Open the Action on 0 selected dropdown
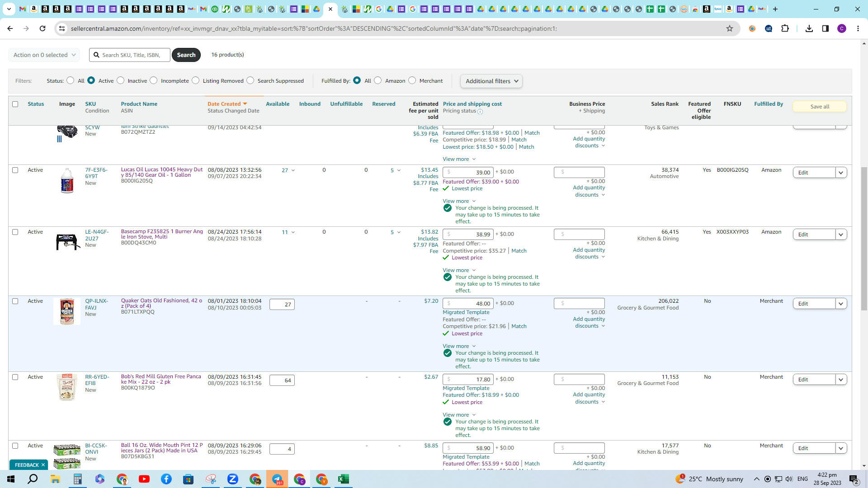The image size is (868, 488). click(44, 55)
